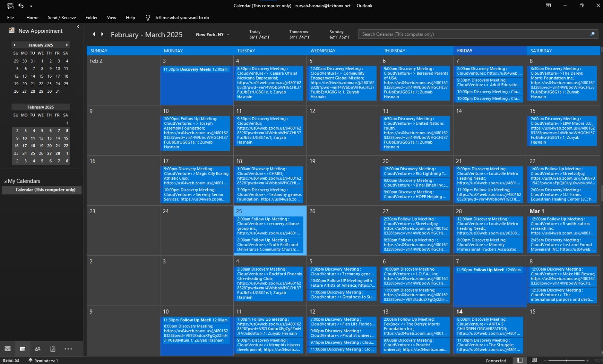Select 'Calendar (This computer only)' in My Calendars
Screen dimensions: 603x364
coord(42,190)
